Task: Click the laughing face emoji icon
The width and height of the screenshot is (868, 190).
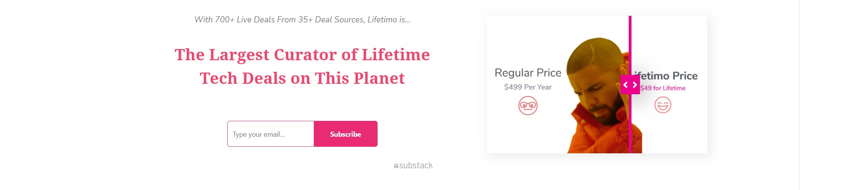Action: coord(663,105)
